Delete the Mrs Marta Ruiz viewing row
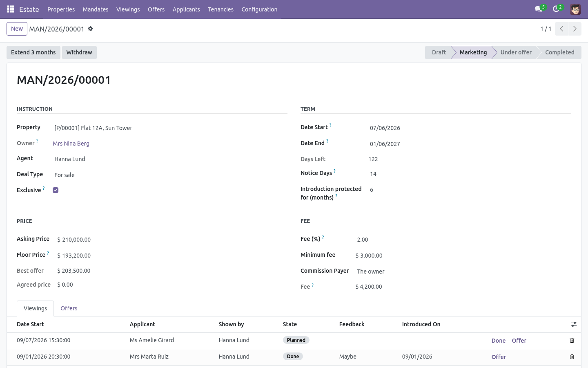Screen dimensions: 588x368 pos(572,357)
